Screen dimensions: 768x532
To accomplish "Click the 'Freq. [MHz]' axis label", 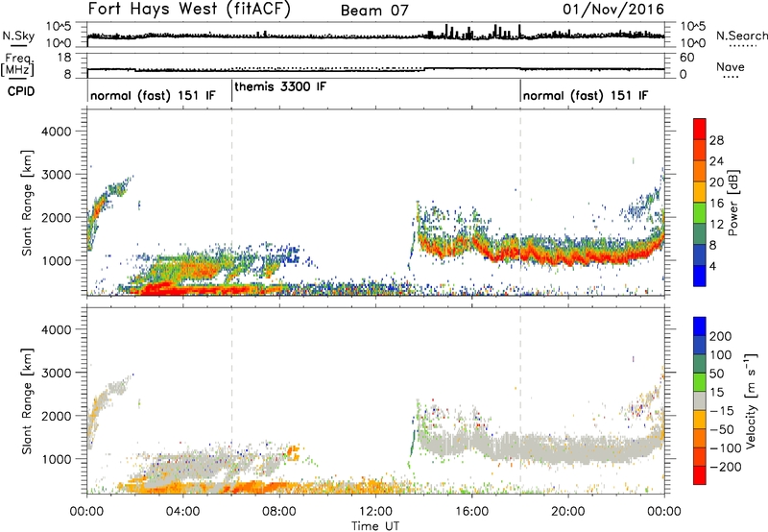I will (18, 65).
